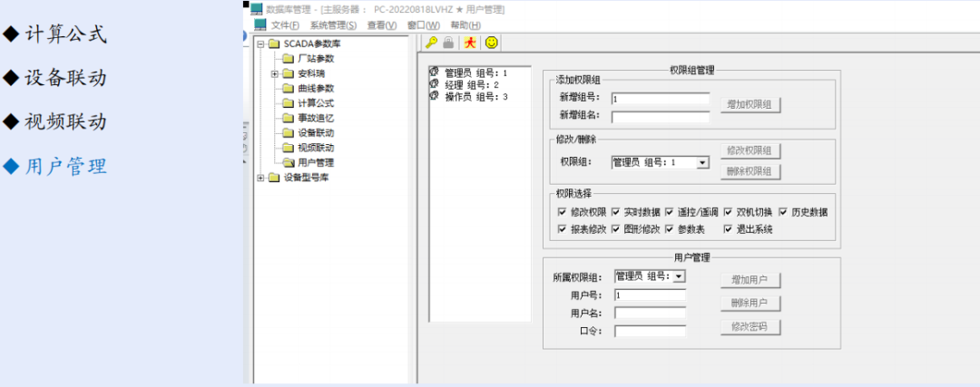Select 经理 组号: 2 in the list

coord(471,85)
